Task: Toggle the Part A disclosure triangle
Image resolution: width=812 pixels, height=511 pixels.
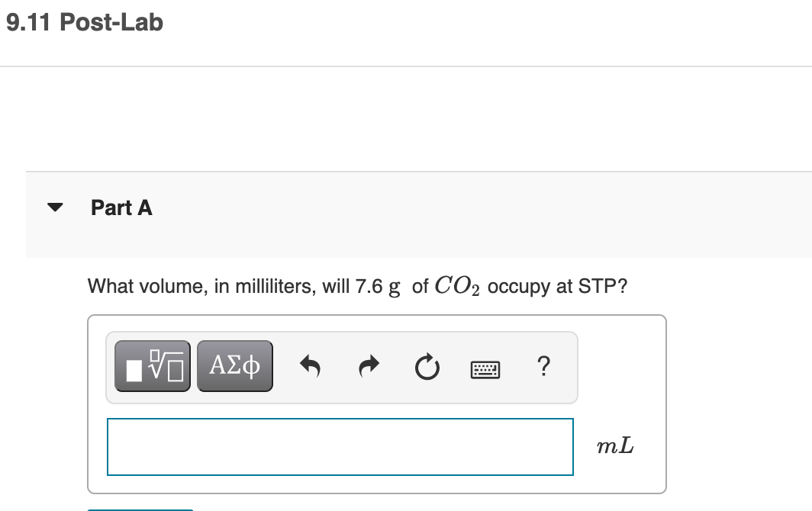Action: (x=55, y=207)
